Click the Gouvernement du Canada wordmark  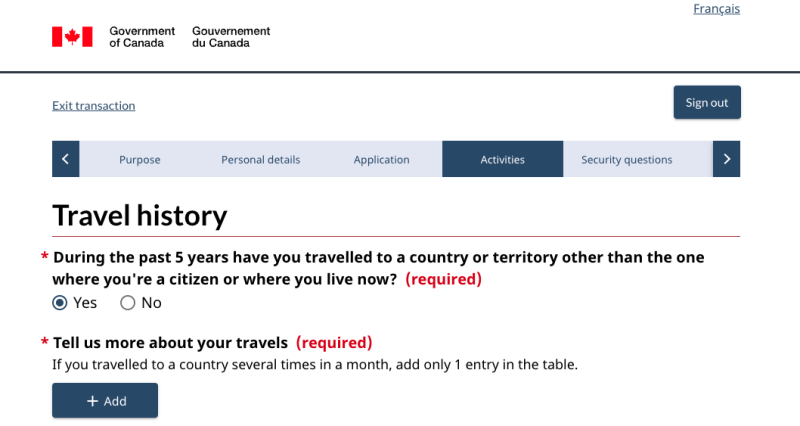(x=231, y=37)
